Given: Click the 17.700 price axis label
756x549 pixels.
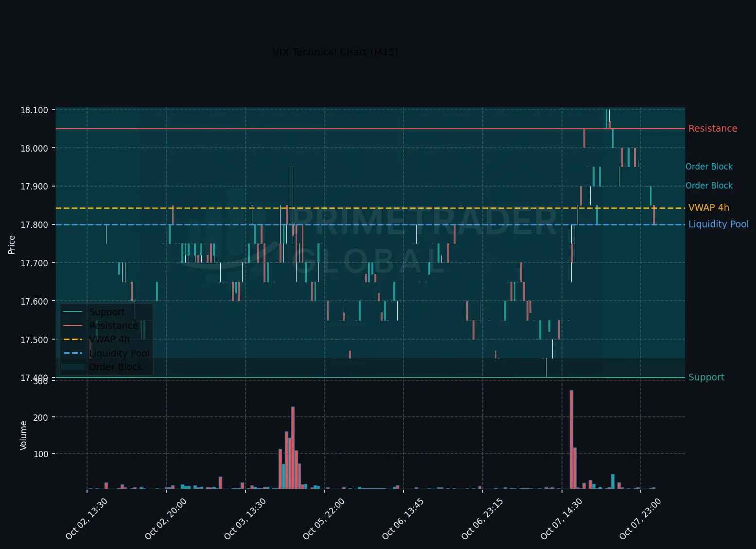Looking at the screenshot, I should tap(34, 263).
